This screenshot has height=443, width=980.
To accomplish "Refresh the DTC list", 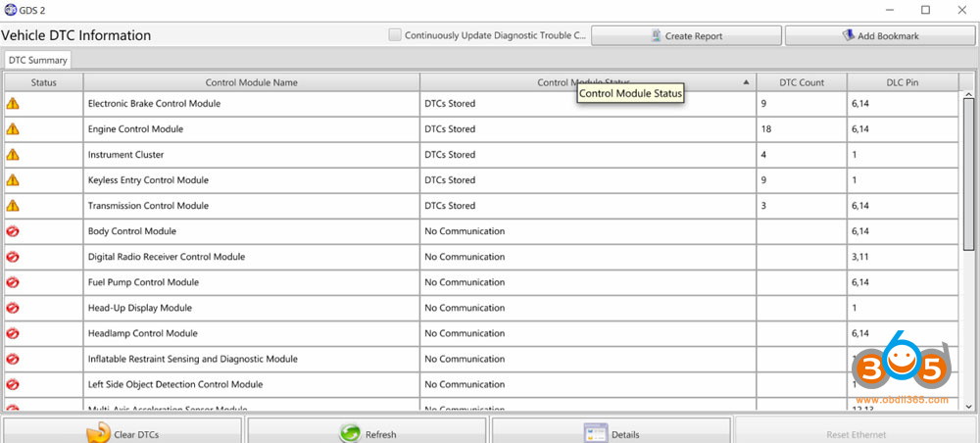I will pos(367,433).
